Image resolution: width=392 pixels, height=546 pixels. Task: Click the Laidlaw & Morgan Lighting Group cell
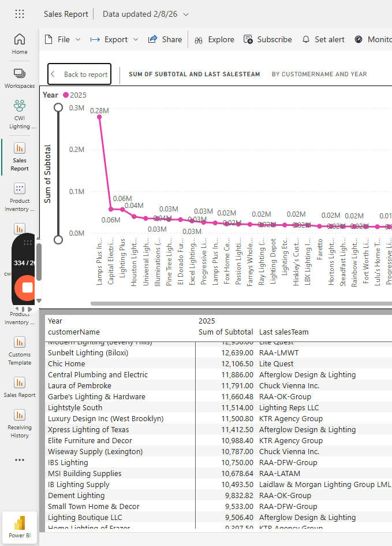325,484
